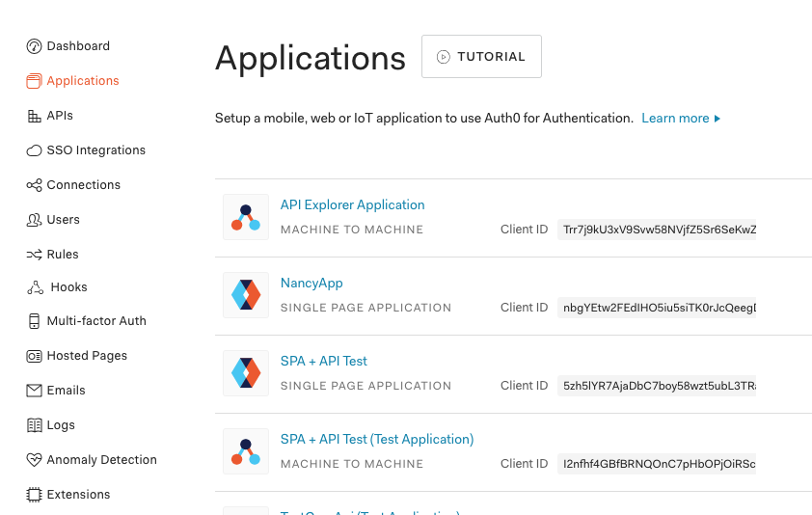Click the play icon inside the Tutorial button
The image size is (812, 515).
tap(444, 57)
